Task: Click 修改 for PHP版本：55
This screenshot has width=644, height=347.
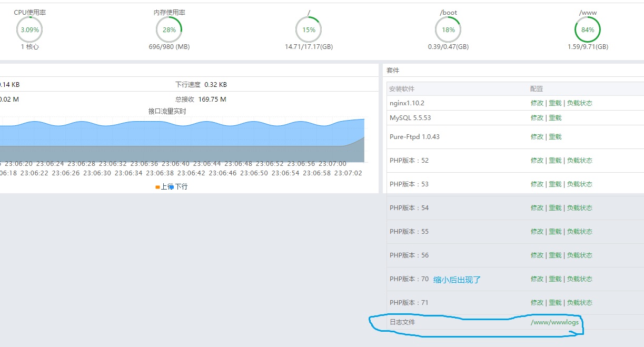Action: click(x=537, y=232)
